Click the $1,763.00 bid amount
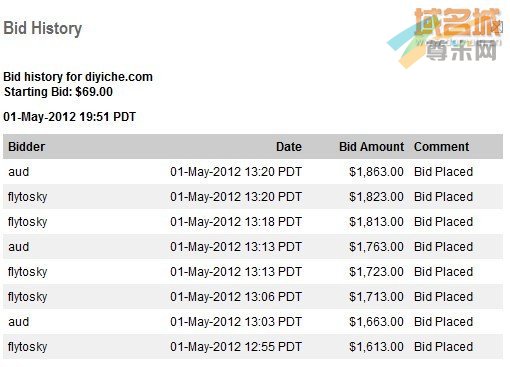The height and width of the screenshot is (367, 510). 376,247
